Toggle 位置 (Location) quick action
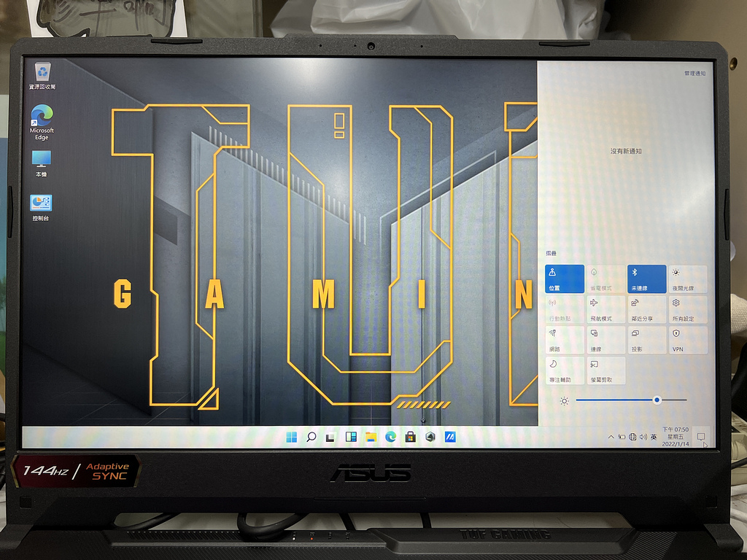The height and width of the screenshot is (560, 747). tap(565, 279)
